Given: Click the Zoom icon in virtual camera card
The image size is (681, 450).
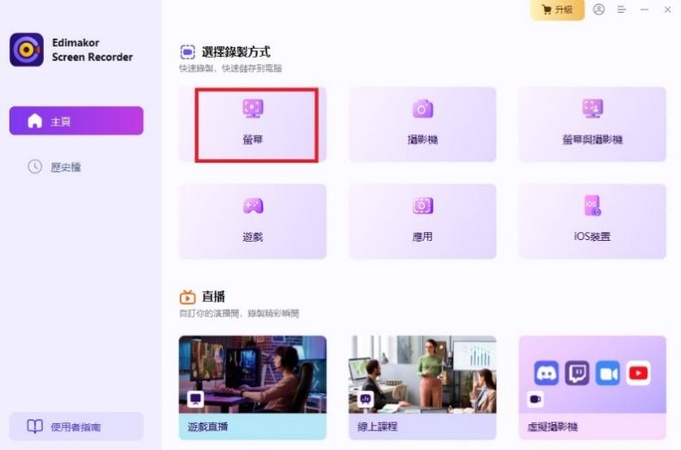Looking at the screenshot, I should click(x=608, y=373).
